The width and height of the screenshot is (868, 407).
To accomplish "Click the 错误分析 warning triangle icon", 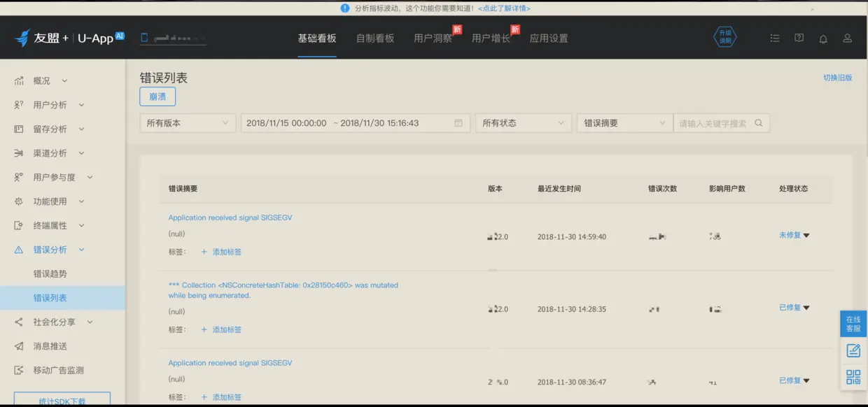I will click(19, 250).
